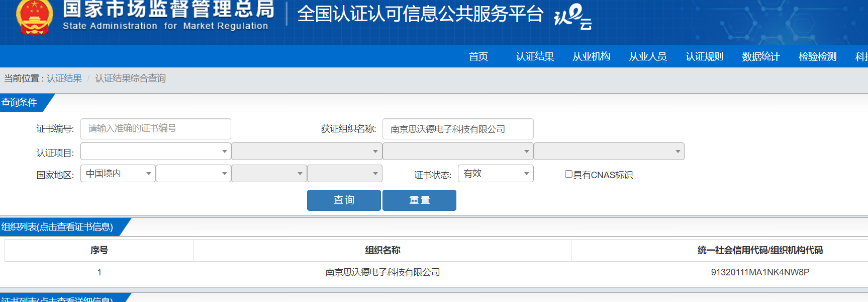
Task: Follow the 认证结果 breadcrumb link
Action: [64, 79]
